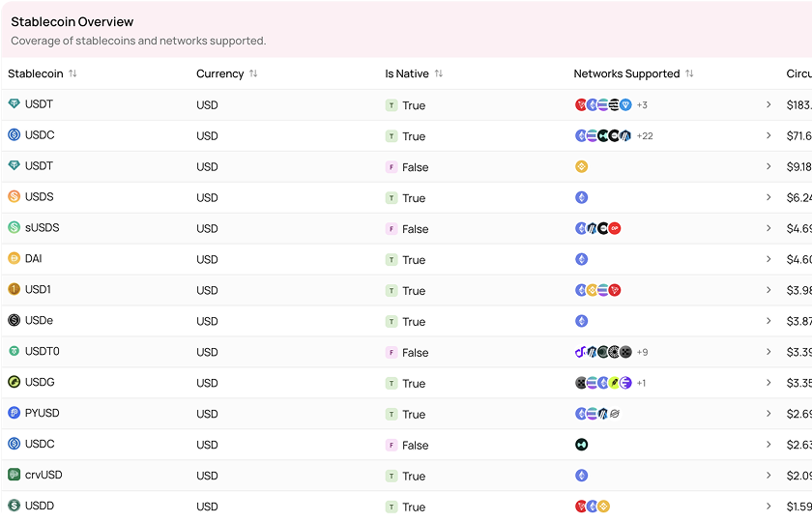Open the crvUSD stablecoin name
Image resolution: width=812 pixels, height=522 pixels.
(x=43, y=475)
